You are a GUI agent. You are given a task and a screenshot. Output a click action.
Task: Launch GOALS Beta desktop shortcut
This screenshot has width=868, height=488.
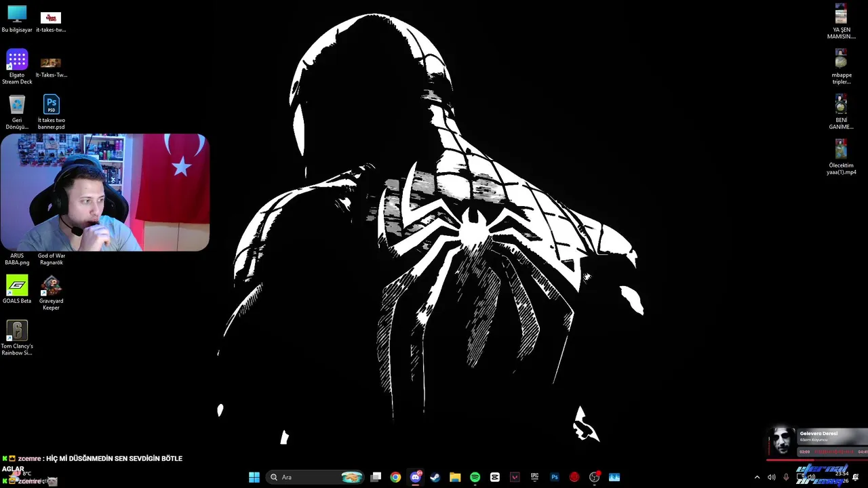click(x=17, y=289)
